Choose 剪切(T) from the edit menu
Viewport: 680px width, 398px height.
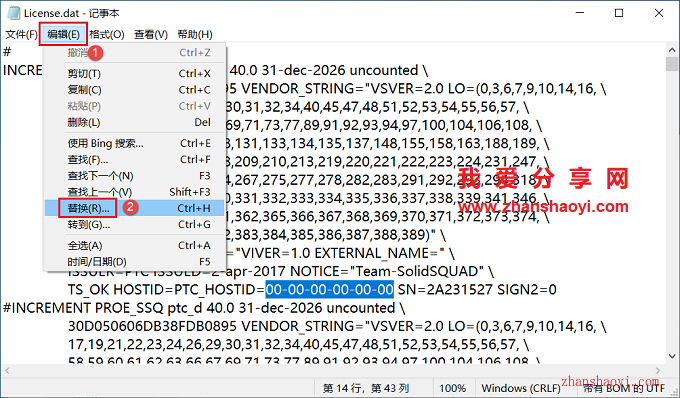tap(134, 74)
